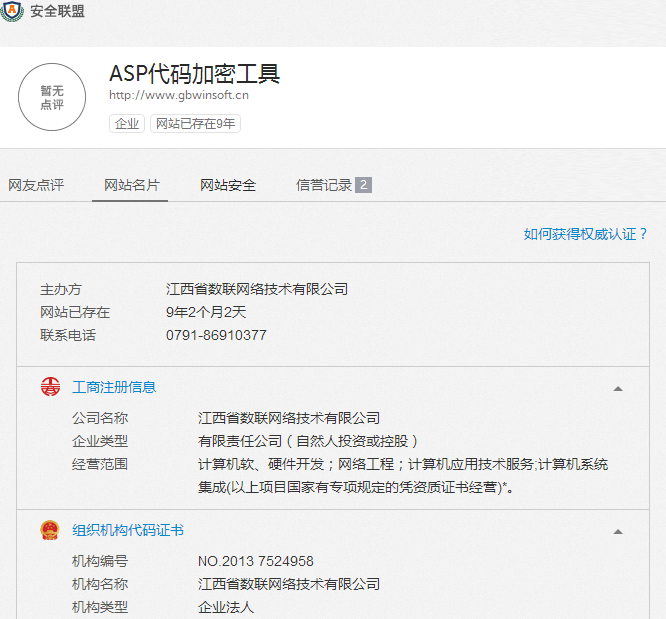Collapse the 工商注册信息 section arrow

tap(618, 388)
